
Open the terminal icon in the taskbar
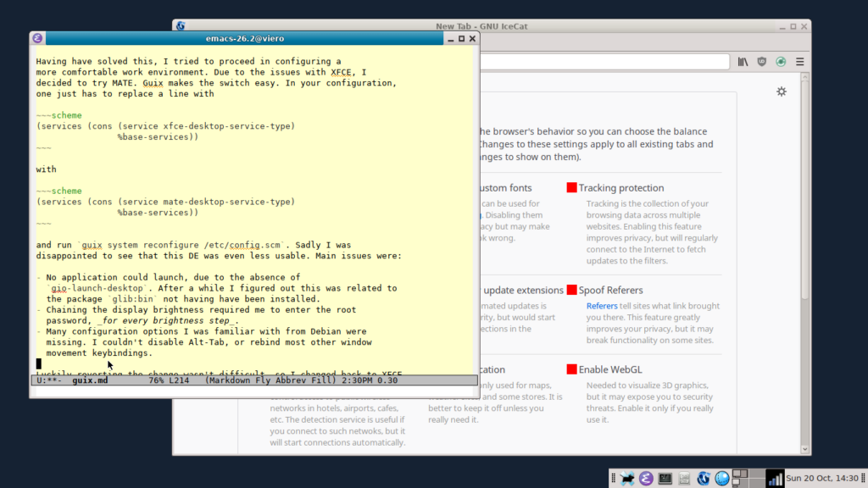(x=665, y=479)
